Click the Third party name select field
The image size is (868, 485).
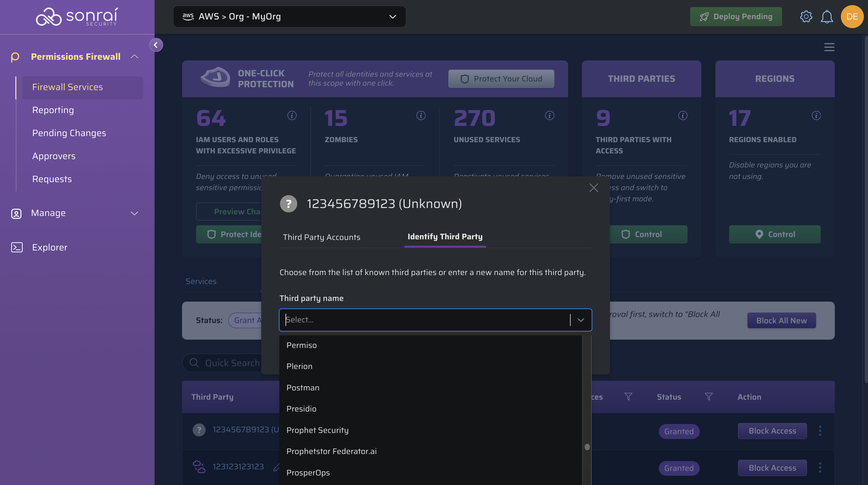[435, 320]
